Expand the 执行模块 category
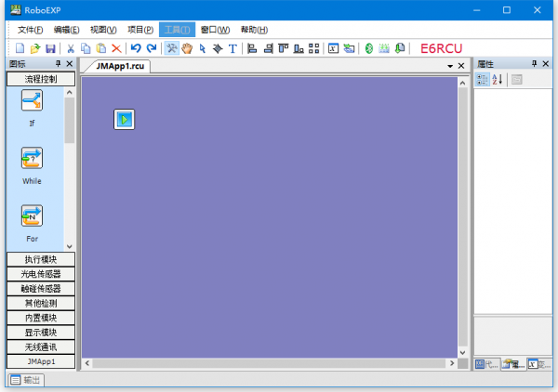 (40, 259)
